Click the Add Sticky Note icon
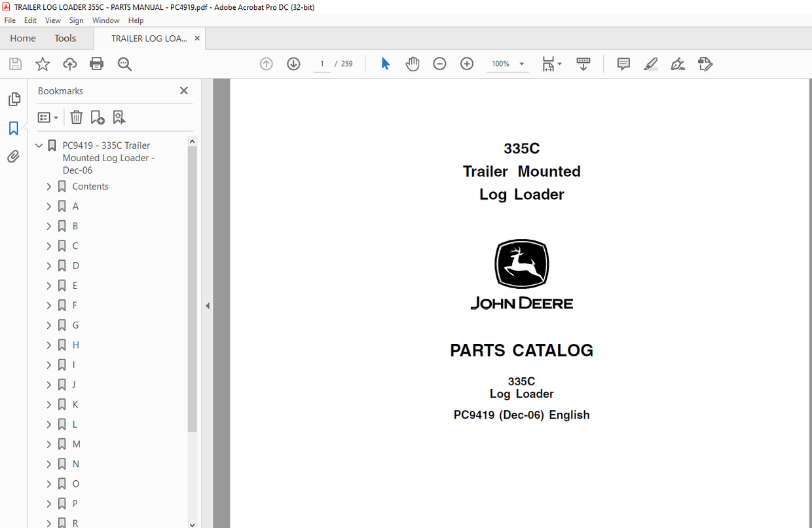This screenshot has width=812, height=528. click(x=623, y=64)
